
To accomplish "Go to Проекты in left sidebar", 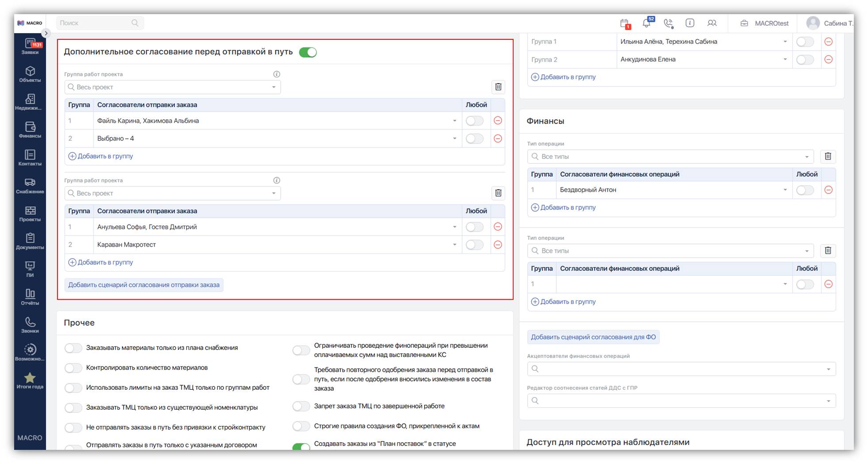I will pos(30,214).
